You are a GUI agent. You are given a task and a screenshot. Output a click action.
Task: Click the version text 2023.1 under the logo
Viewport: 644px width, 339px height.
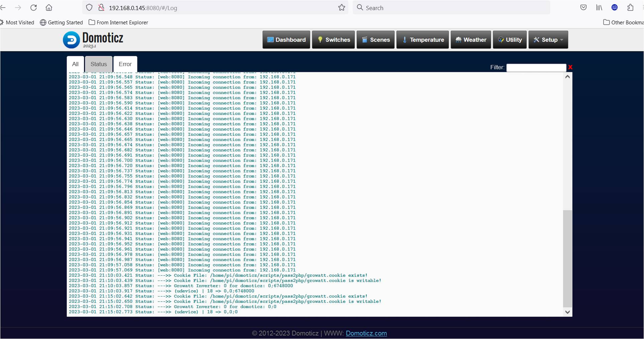(90, 46)
